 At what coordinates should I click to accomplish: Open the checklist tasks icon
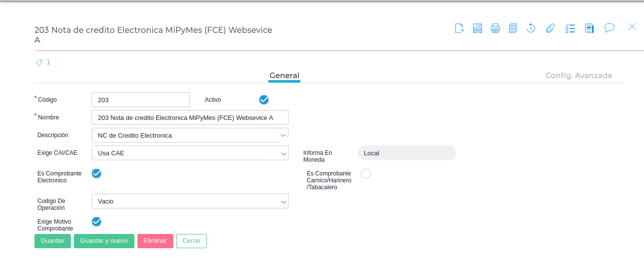pos(570,28)
